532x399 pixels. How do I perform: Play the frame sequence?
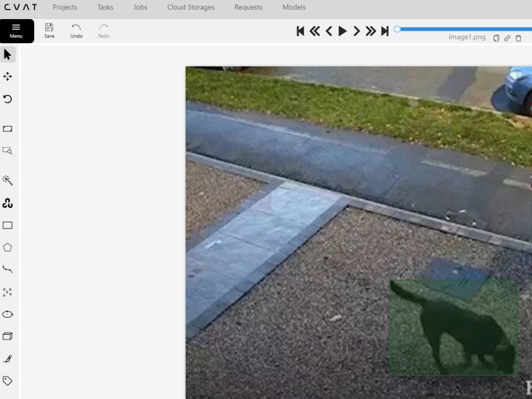(x=343, y=31)
